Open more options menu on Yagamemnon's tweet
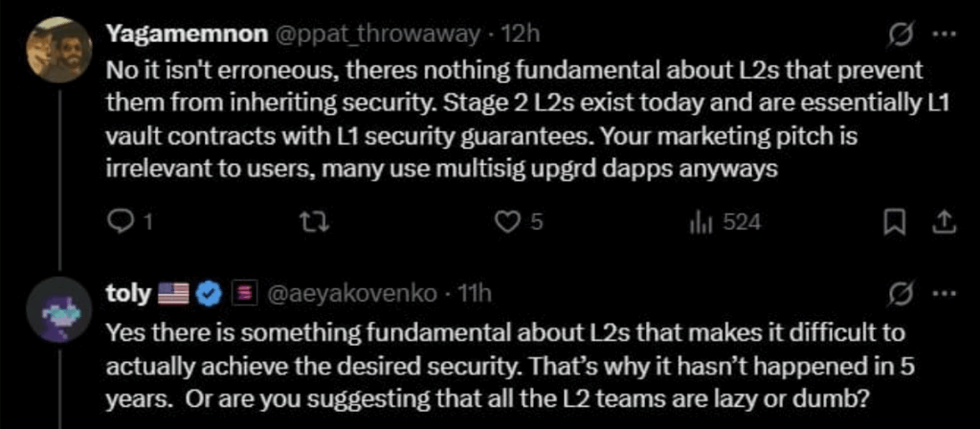980x429 pixels. point(944,34)
